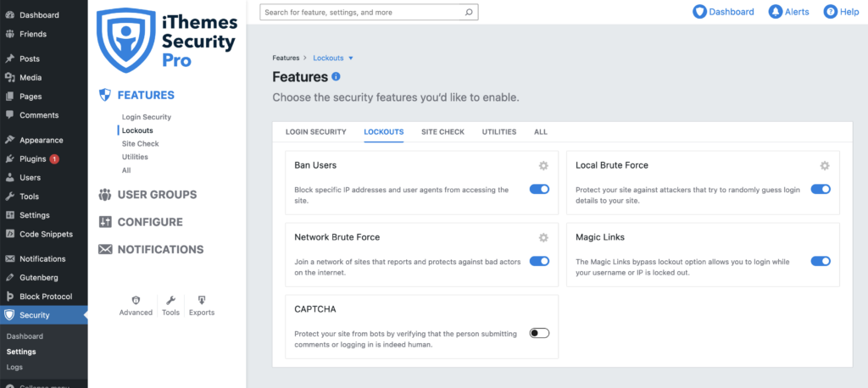Click the Magic Links card title
This screenshot has width=868, height=388.
(600, 237)
